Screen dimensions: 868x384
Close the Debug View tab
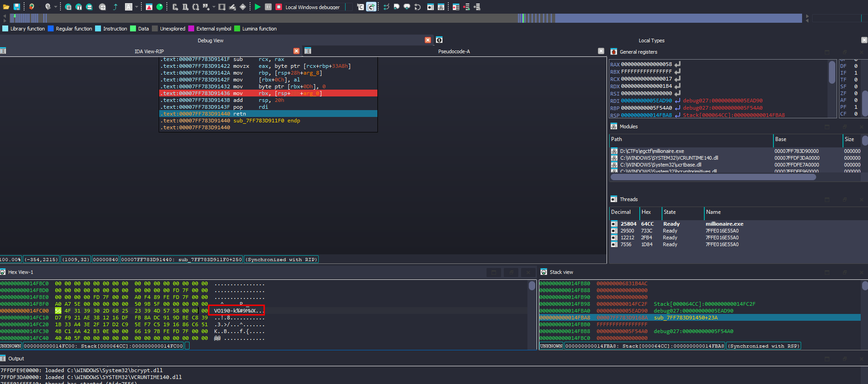428,40
